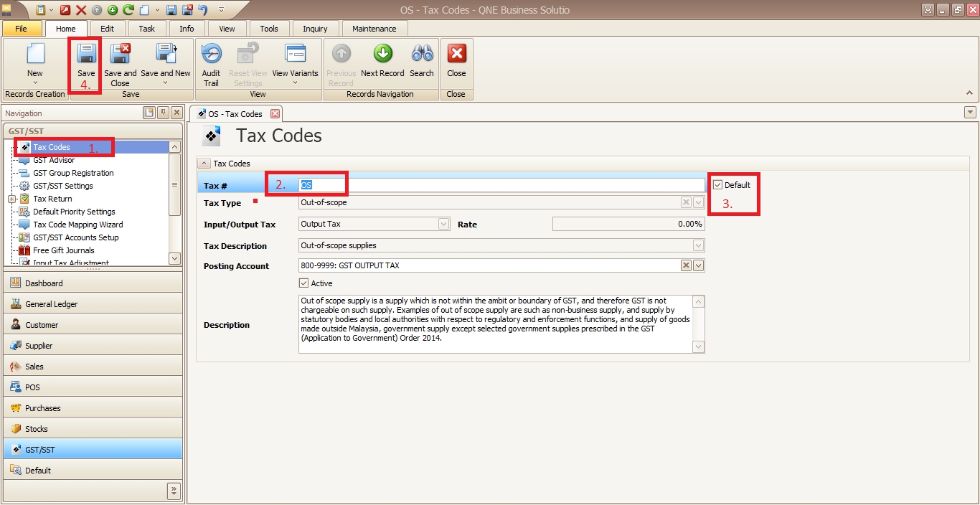Open the View Variants option
The width and height of the screenshot is (980, 505).
point(295,64)
